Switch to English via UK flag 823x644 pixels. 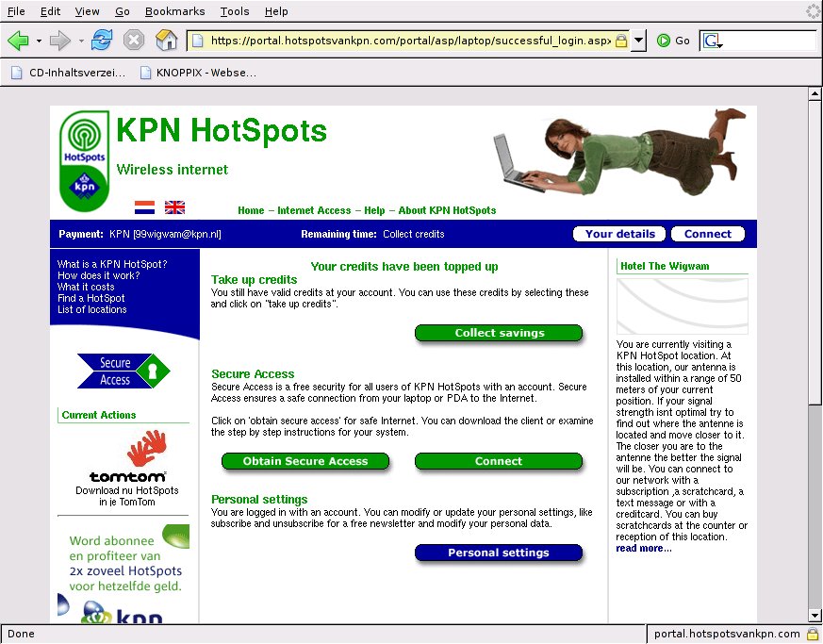coord(174,207)
